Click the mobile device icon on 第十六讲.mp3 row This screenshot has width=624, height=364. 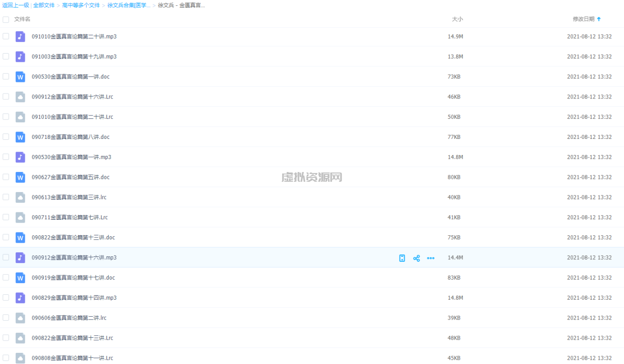402,258
